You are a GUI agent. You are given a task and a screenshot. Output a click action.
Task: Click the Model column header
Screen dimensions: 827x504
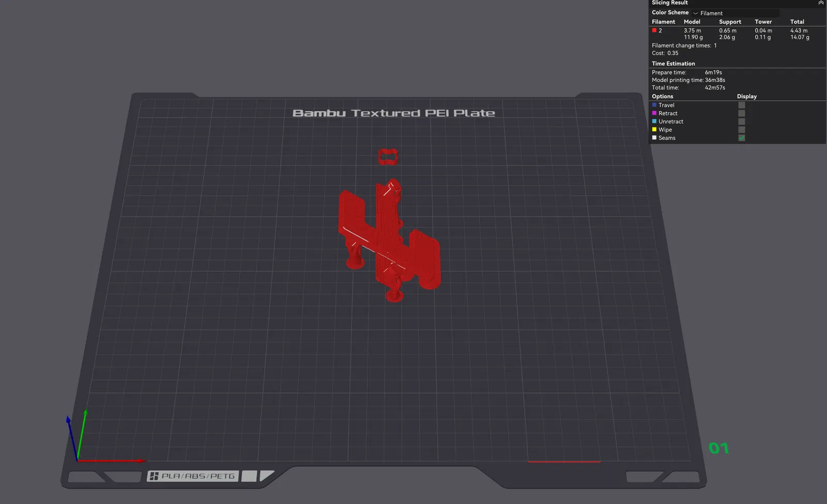tap(692, 22)
